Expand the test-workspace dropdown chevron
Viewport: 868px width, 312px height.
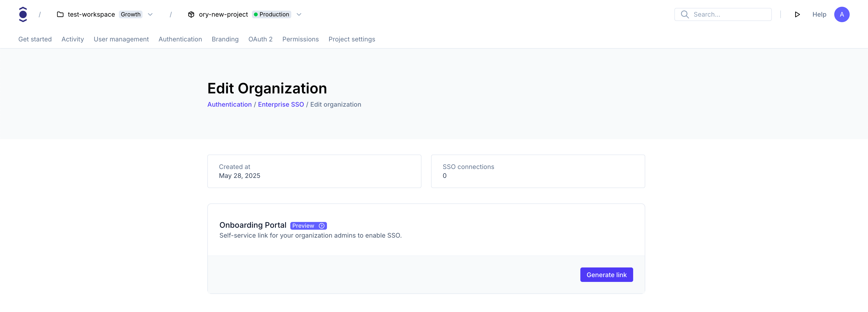(x=150, y=14)
